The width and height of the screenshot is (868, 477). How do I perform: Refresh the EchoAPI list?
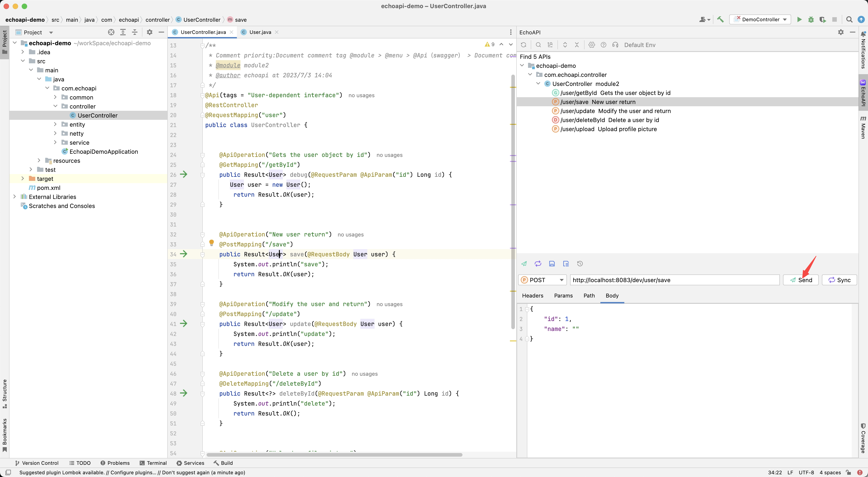[523, 45]
